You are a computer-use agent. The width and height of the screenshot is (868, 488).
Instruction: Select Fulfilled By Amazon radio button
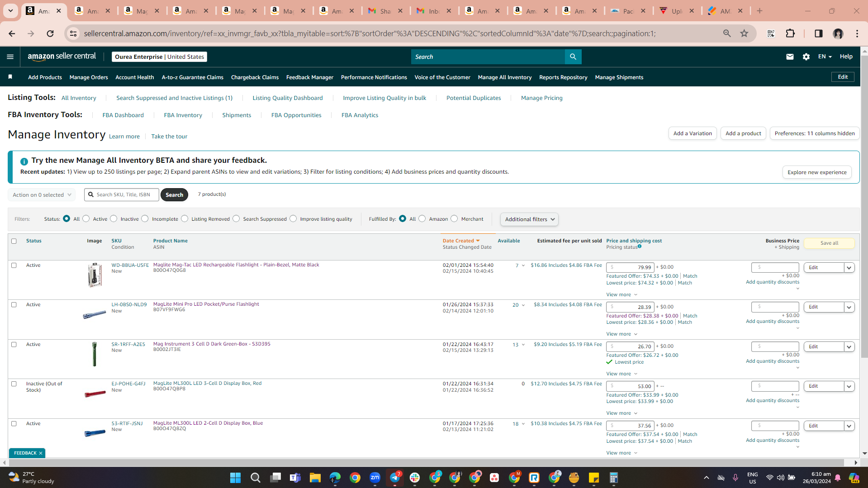pyautogui.click(x=422, y=218)
